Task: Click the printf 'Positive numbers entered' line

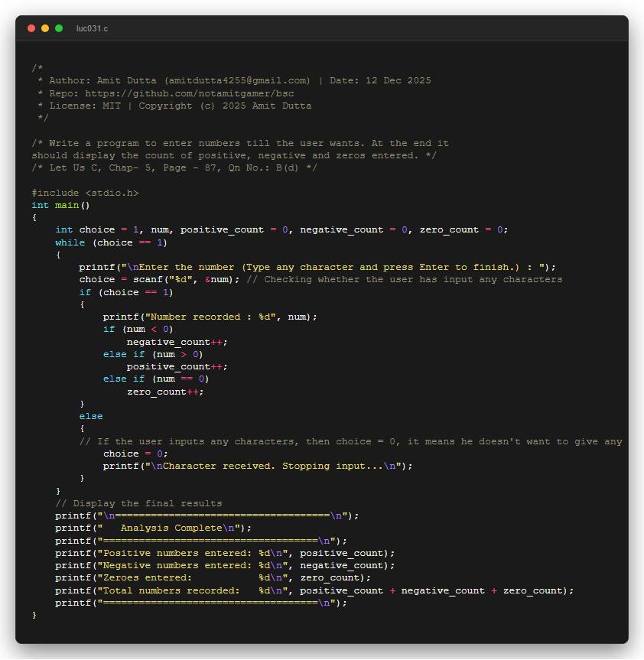Action: pos(225,553)
